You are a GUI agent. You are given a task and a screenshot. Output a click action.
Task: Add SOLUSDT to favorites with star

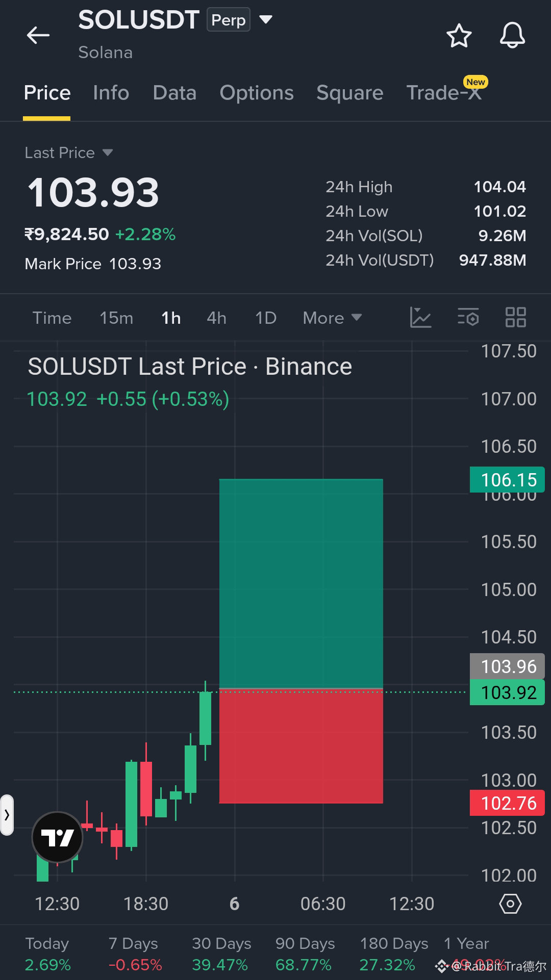pyautogui.click(x=459, y=35)
